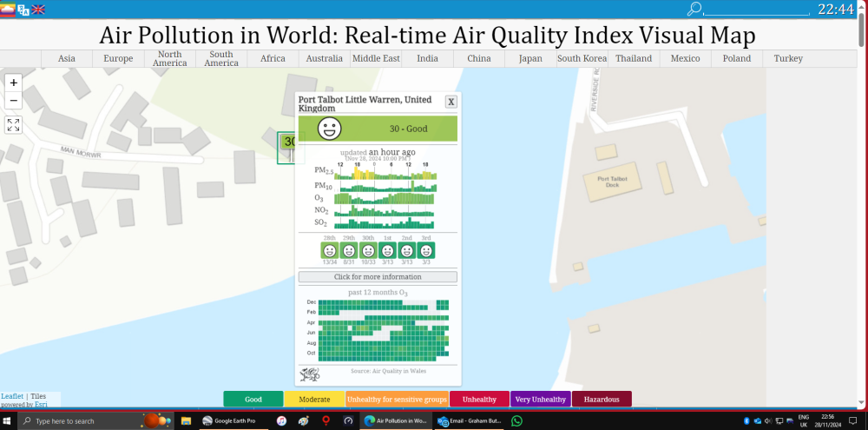Click the Good green legend swatch
This screenshot has height=430, width=868.
tap(253, 399)
